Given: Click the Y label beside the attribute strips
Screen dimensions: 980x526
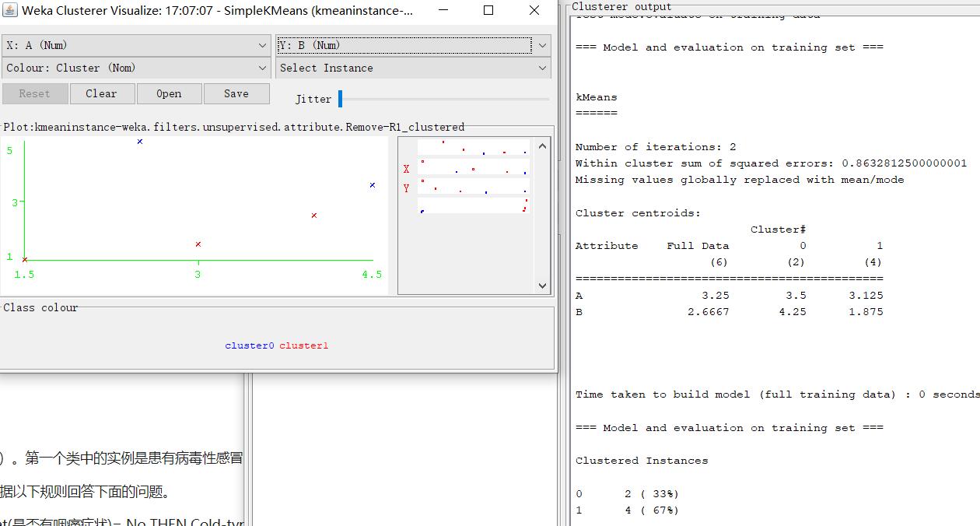Looking at the screenshot, I should point(405,186).
